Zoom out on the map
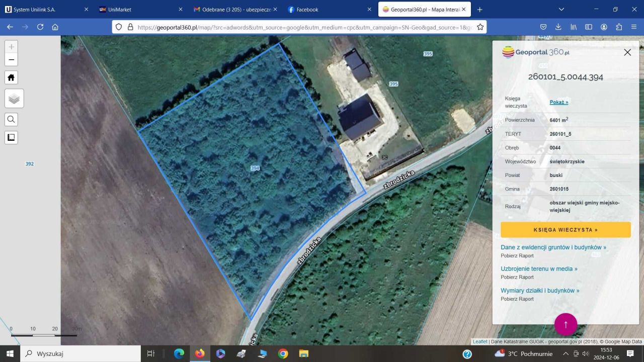This screenshot has height=362, width=644. (x=12, y=60)
